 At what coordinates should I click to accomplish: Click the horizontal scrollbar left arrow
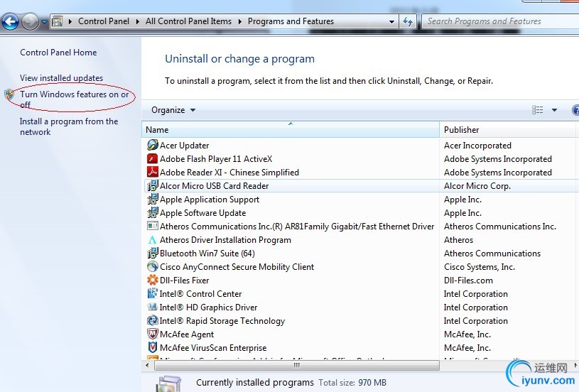click(x=147, y=366)
